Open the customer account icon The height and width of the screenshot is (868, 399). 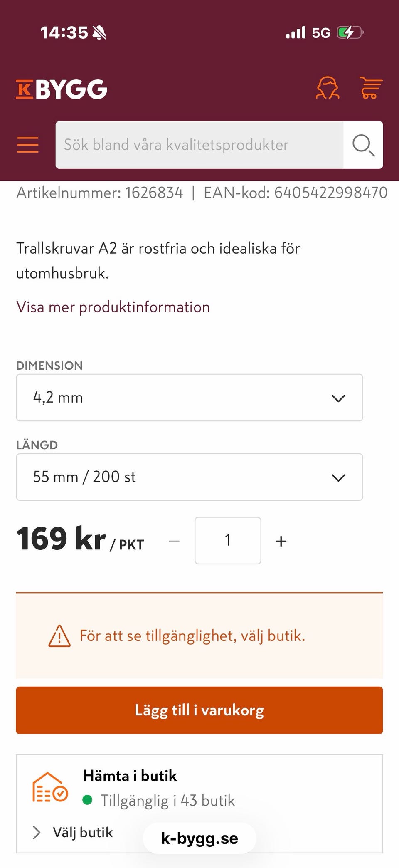point(328,88)
